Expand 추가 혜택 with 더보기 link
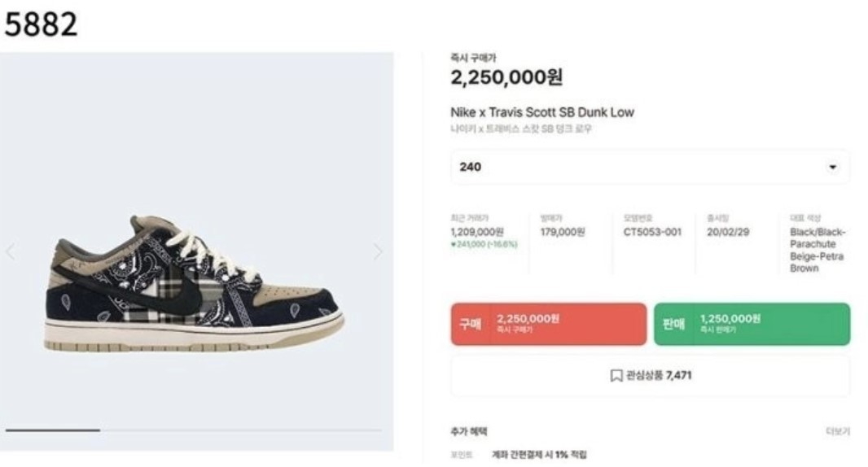868x467 pixels. 838,431
